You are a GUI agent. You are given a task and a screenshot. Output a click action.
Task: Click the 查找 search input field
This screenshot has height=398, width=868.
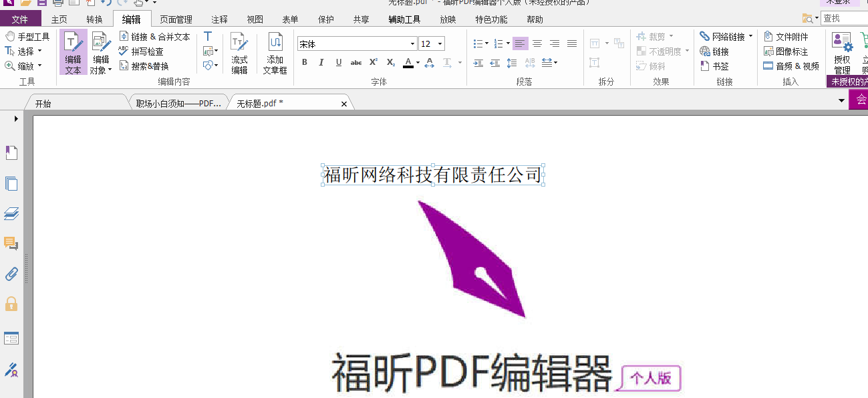[844, 19]
